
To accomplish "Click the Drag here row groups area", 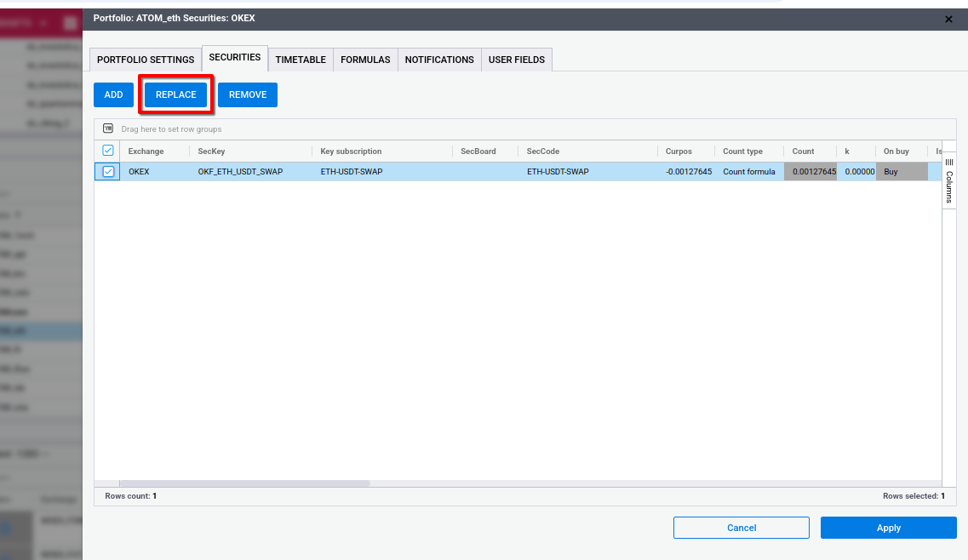I will [x=171, y=129].
